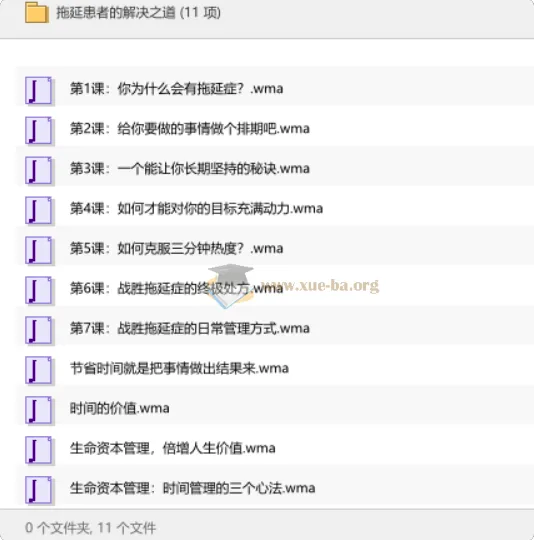The height and width of the screenshot is (540, 534).
Task: Click status bar text 0 个文件夹, 11 个文件
Action: coord(91,528)
